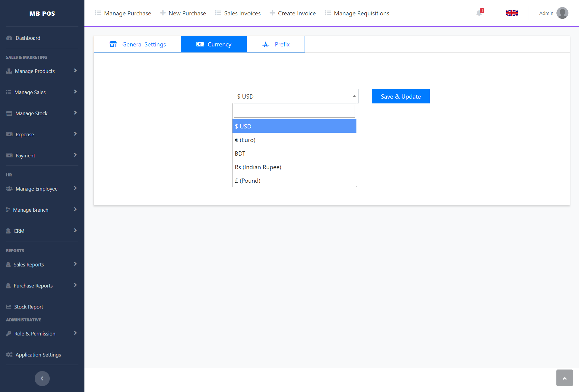
Task: Expand the Manage Products submenu
Action: (75, 71)
